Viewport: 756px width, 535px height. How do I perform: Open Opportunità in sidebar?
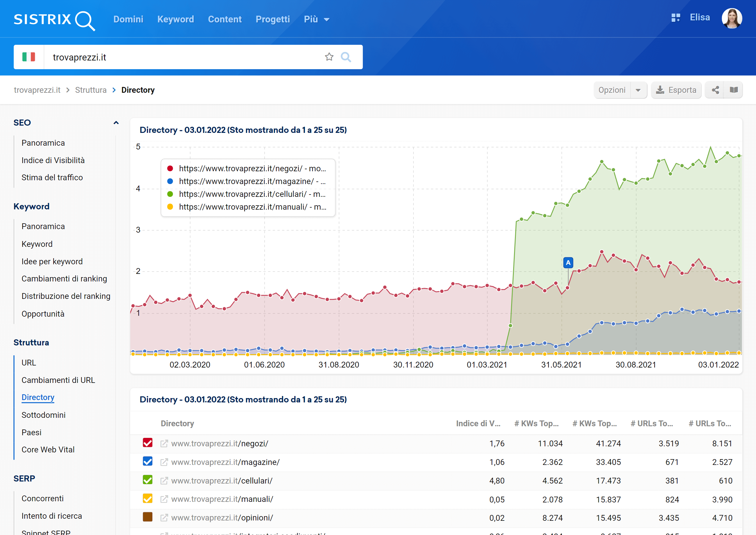43,314
